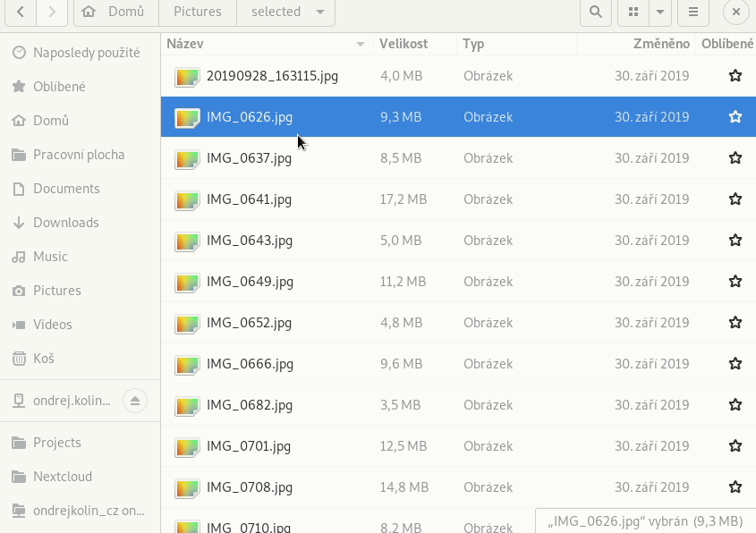Click the 14,8 MB size cell
This screenshot has height=533, width=756.
click(x=404, y=487)
